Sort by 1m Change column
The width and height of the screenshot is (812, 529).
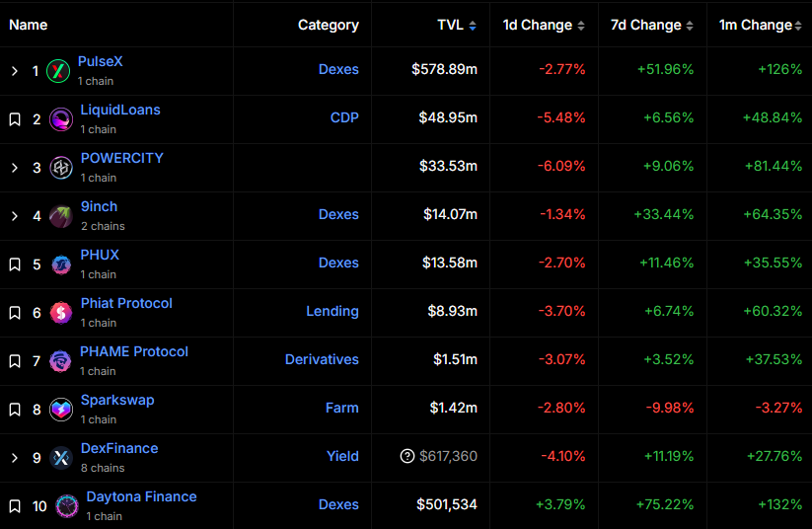click(x=761, y=25)
